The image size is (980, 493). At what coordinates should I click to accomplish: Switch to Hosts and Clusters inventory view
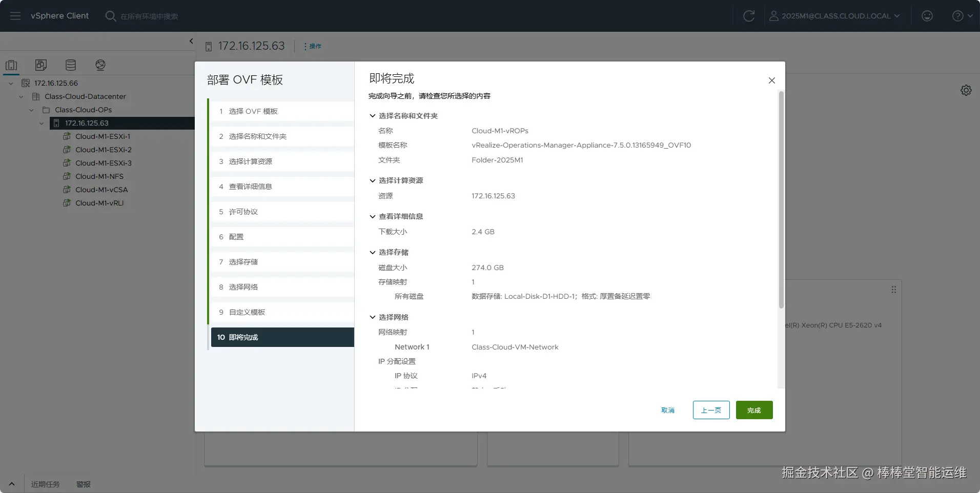click(11, 65)
